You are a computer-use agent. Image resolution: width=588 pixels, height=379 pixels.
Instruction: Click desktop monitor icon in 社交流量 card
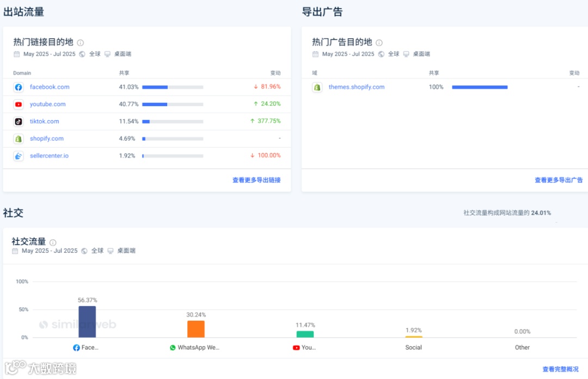click(110, 250)
